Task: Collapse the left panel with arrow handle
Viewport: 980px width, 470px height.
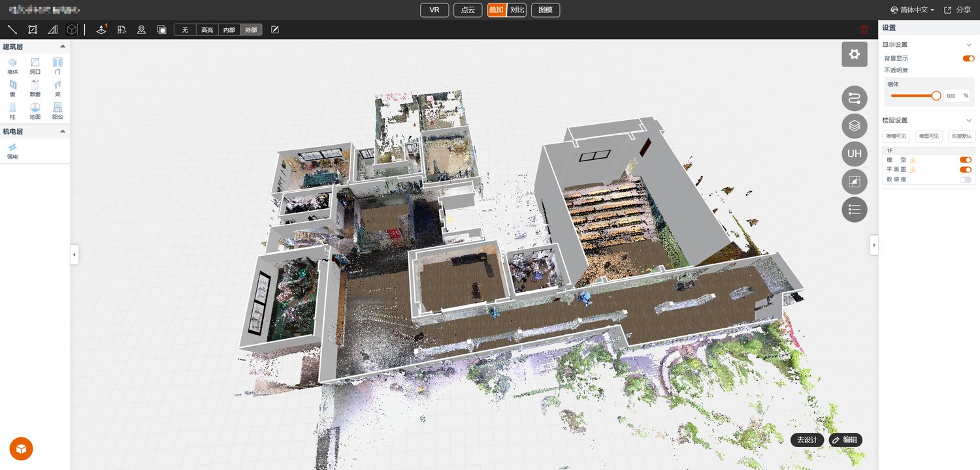Action: coord(74,255)
